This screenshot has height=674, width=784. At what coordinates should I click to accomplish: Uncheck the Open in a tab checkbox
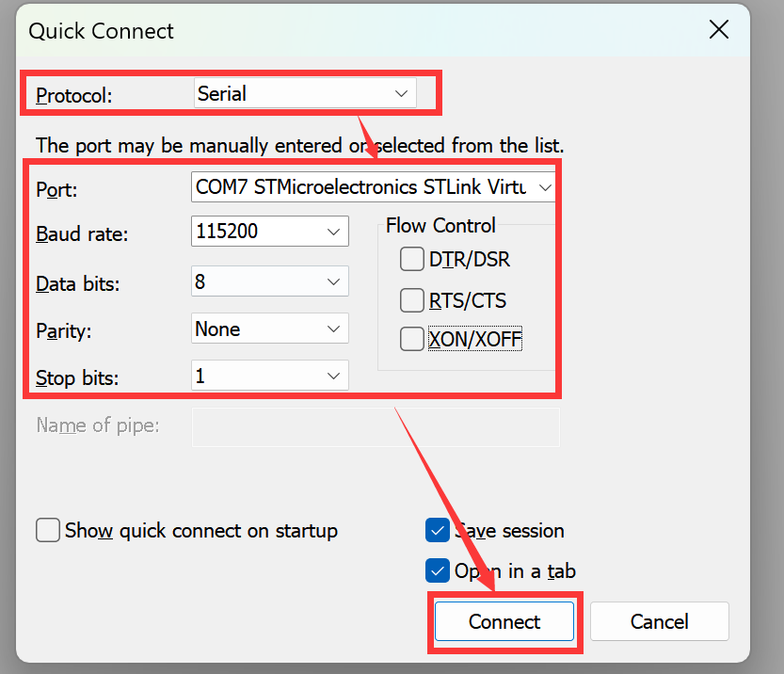coord(438,570)
